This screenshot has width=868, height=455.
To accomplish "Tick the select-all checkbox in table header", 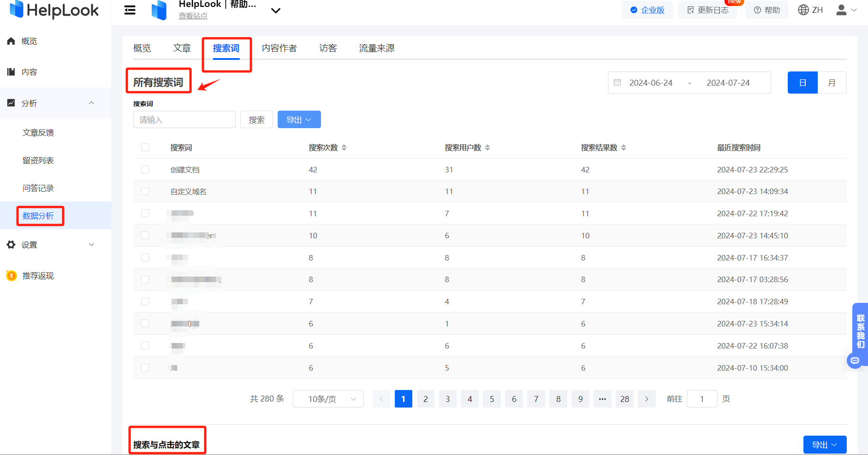I will click(145, 148).
